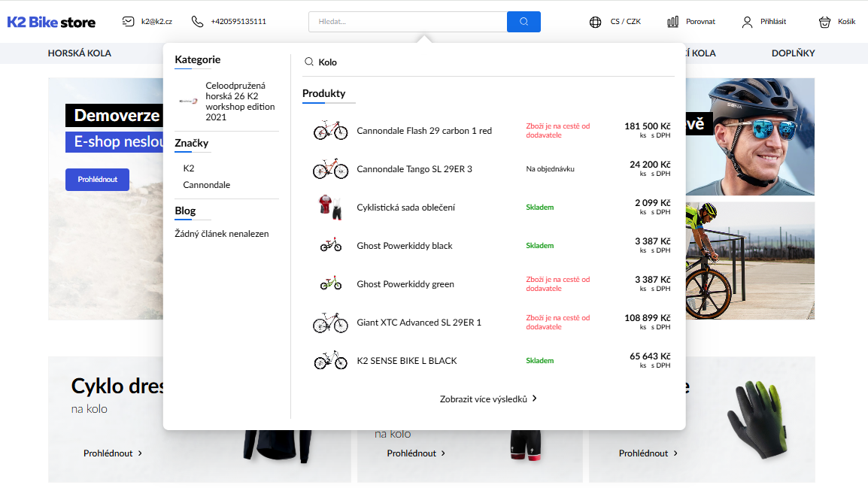The height and width of the screenshot is (488, 868).
Task: Click magnifier icon beside Kolo query
Action: coord(309,62)
